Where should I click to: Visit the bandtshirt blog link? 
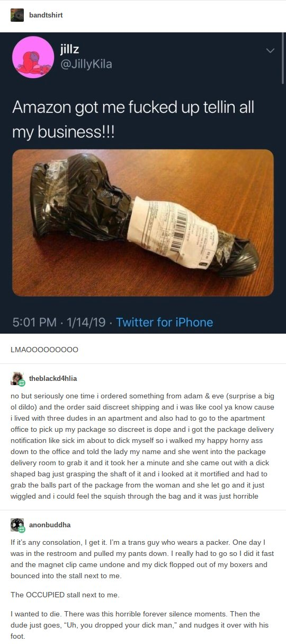pyautogui.click(x=46, y=15)
